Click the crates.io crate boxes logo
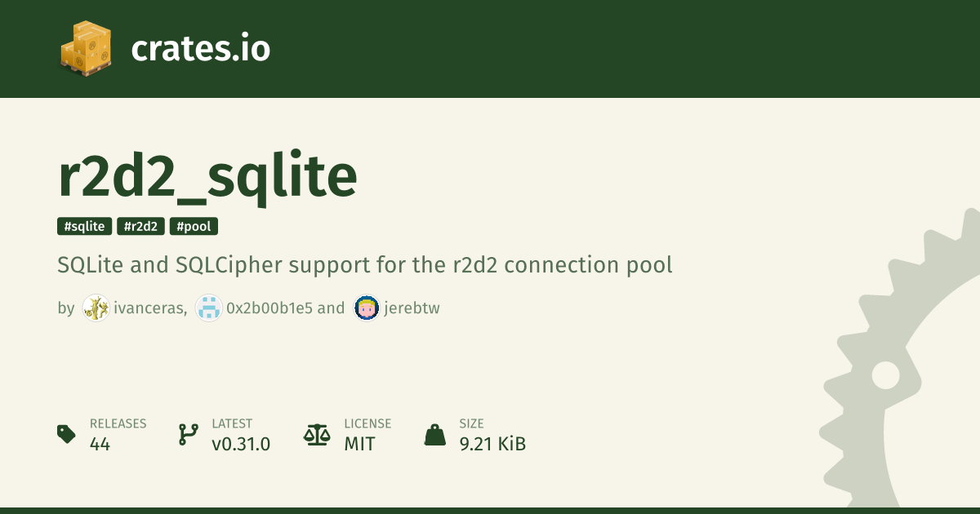Image resolution: width=980 pixels, height=514 pixels. click(86, 49)
